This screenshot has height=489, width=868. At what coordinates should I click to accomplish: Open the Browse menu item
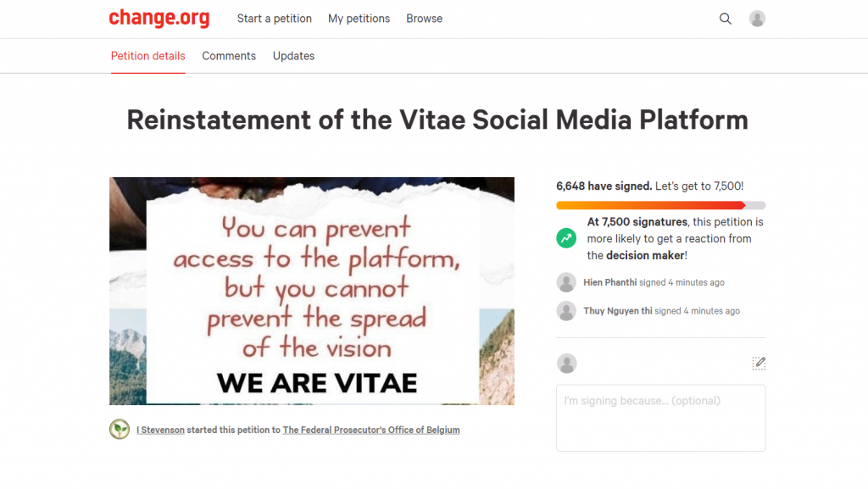pyautogui.click(x=424, y=19)
